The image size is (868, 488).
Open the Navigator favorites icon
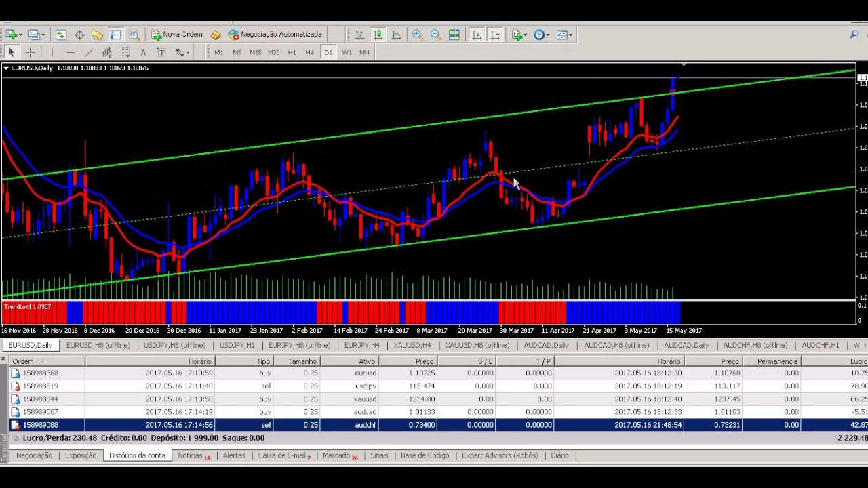point(97,35)
